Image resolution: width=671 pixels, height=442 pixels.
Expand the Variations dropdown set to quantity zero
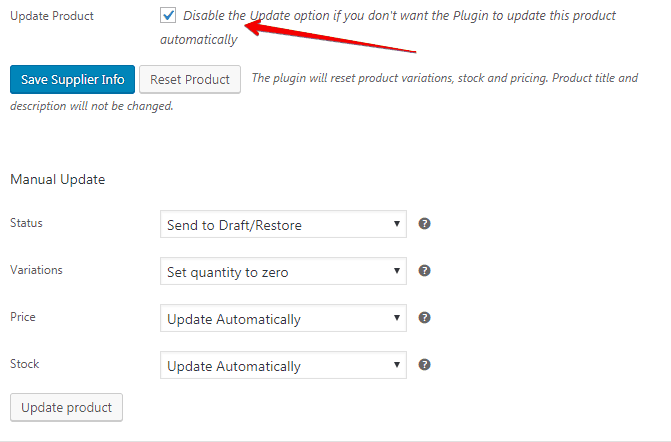tap(283, 271)
